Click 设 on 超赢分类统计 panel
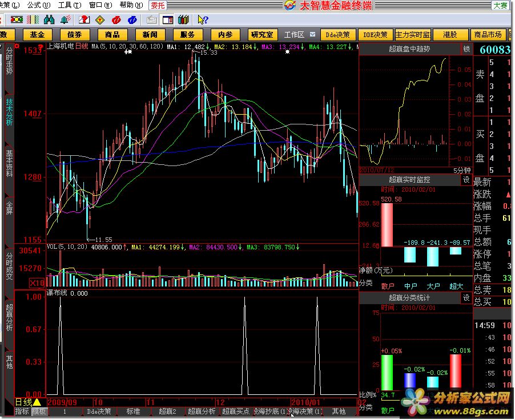 [466, 297]
